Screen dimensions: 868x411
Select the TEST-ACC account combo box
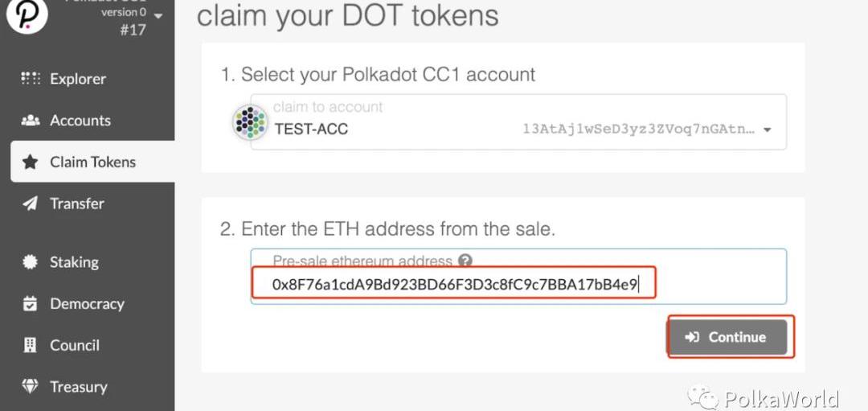point(518,122)
